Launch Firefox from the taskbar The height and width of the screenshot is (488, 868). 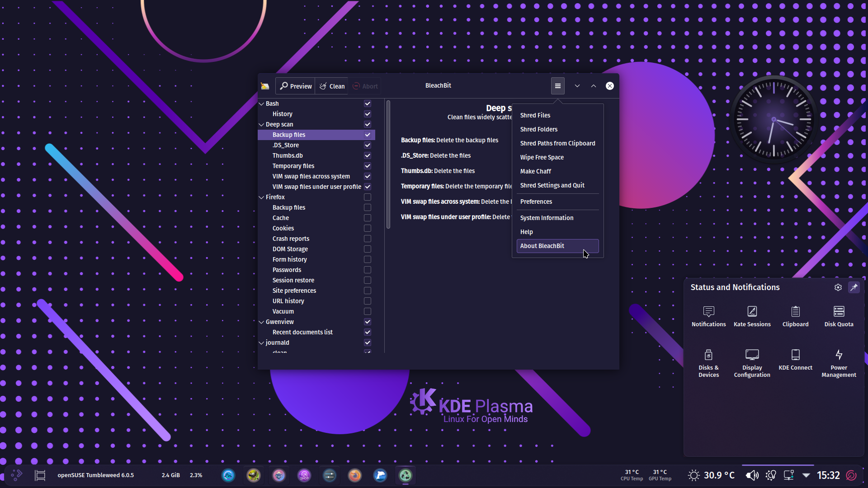tap(355, 475)
